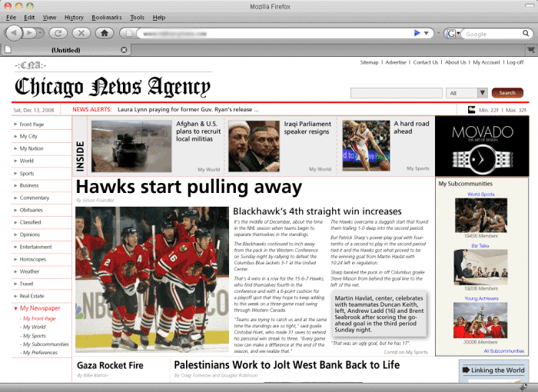Open the World Sports subcommunity image

[481, 215]
